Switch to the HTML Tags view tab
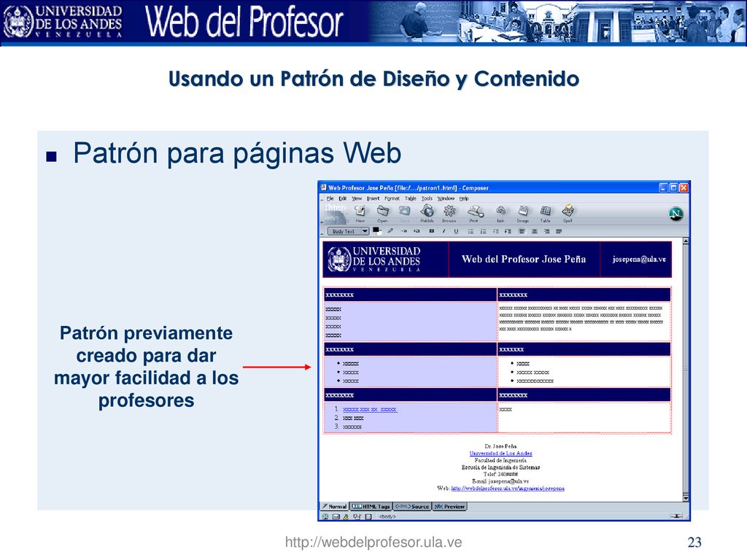747x560 pixels. 371,506
